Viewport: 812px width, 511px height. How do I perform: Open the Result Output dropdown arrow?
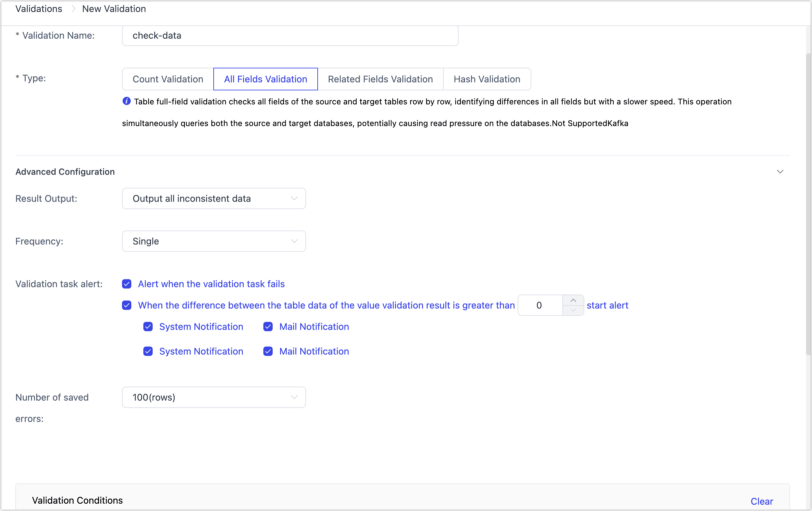tap(294, 198)
